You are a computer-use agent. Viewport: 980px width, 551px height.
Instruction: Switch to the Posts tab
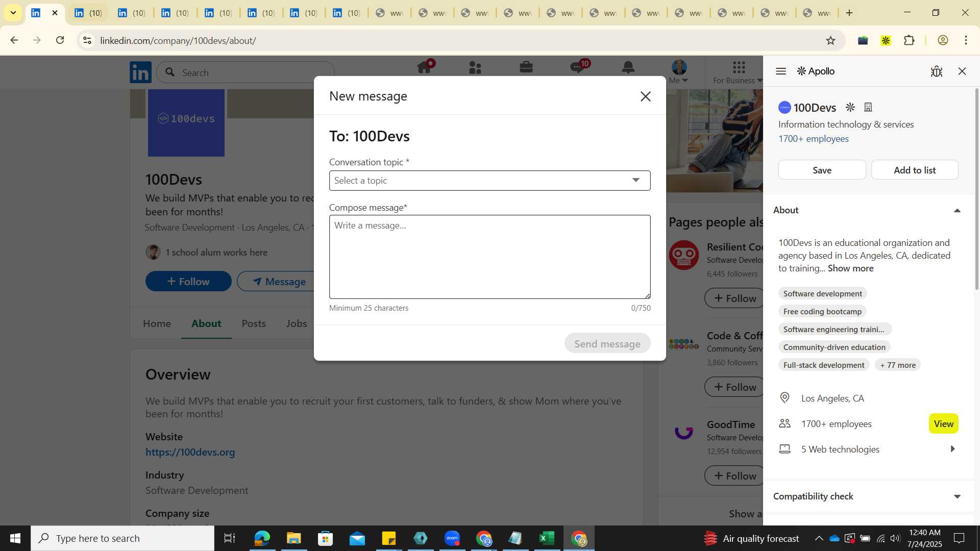254,323
